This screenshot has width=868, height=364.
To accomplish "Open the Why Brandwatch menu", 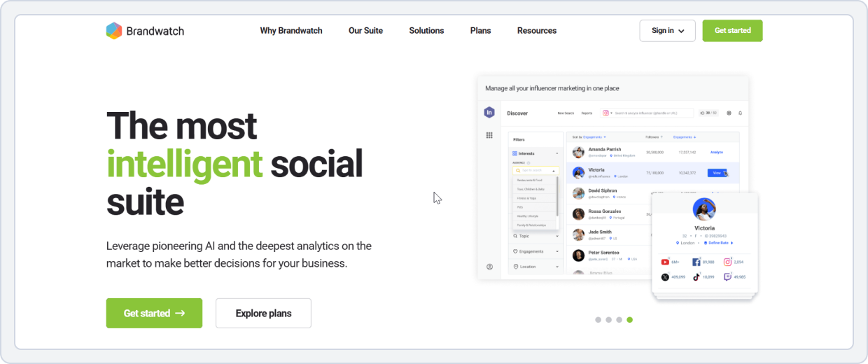I will tap(291, 31).
